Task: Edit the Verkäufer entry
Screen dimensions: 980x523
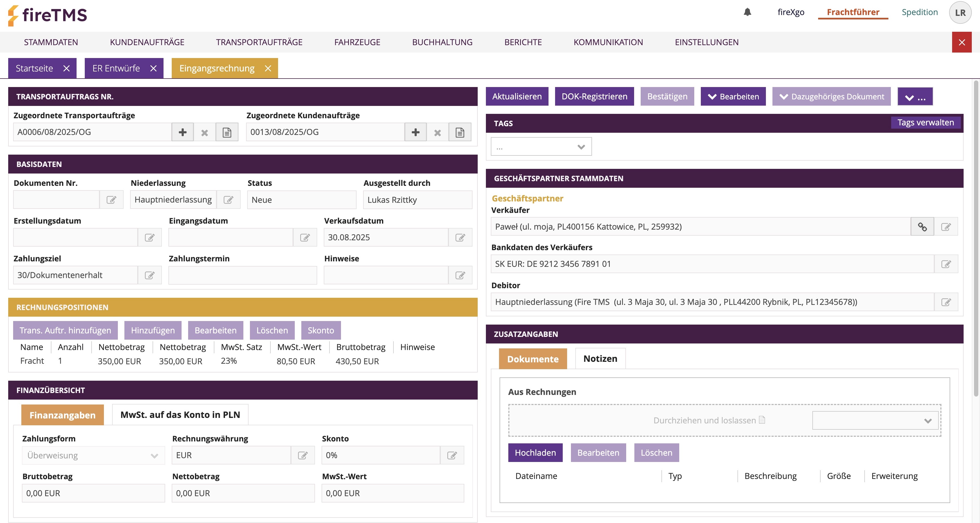Action: pyautogui.click(x=946, y=227)
